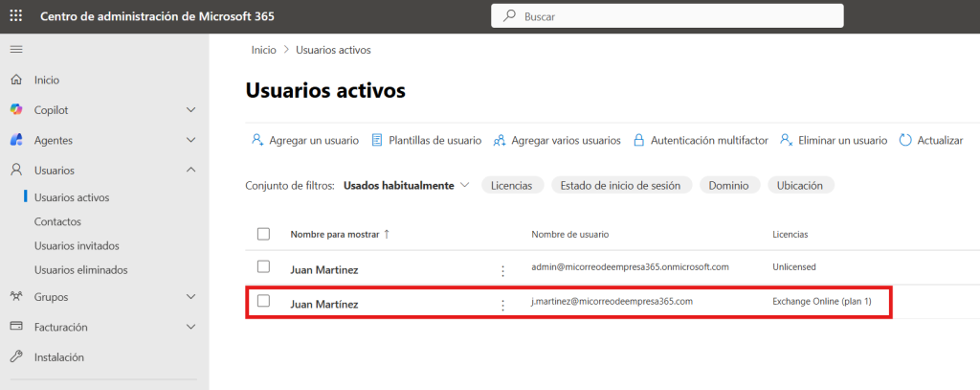Collapse the navigation hamburger menu

tap(16, 49)
